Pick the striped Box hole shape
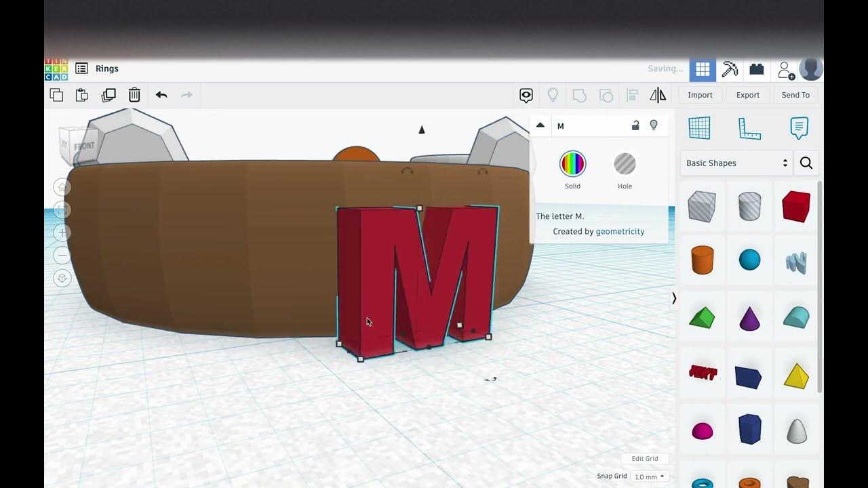Image resolution: width=868 pixels, height=488 pixels. [702, 206]
